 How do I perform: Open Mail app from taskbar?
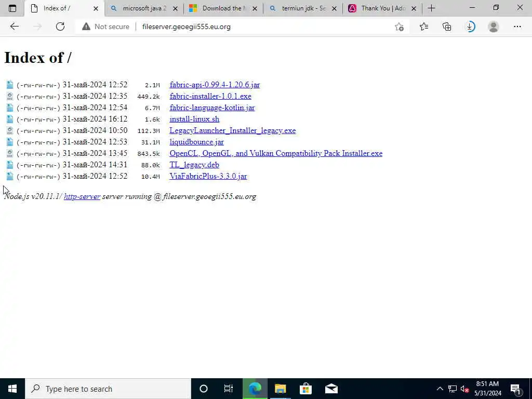pos(331,389)
